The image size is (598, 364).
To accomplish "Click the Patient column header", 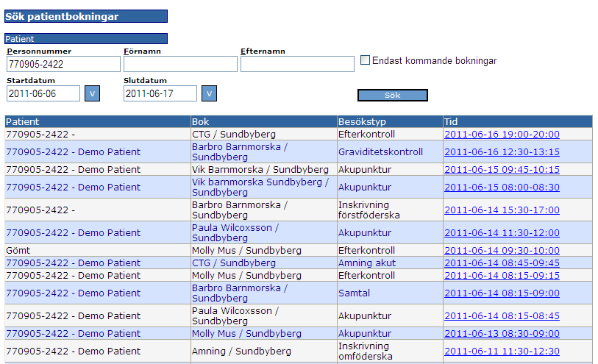I will point(98,121).
